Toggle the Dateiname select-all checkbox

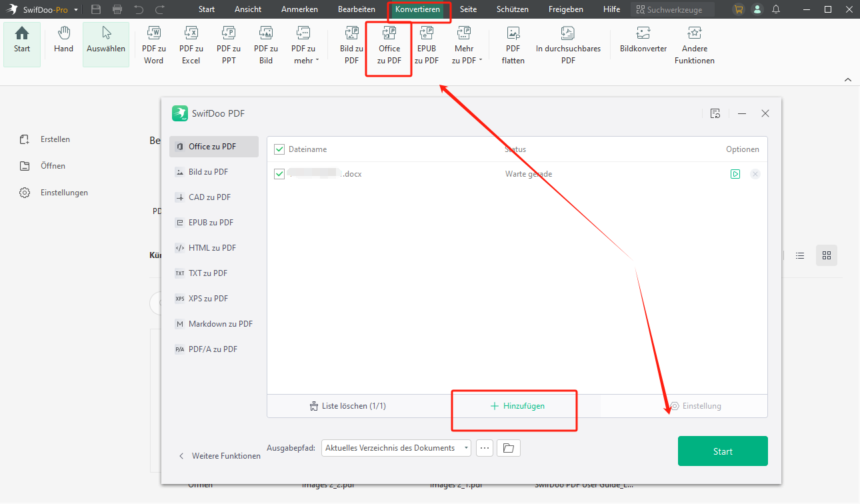coord(279,149)
